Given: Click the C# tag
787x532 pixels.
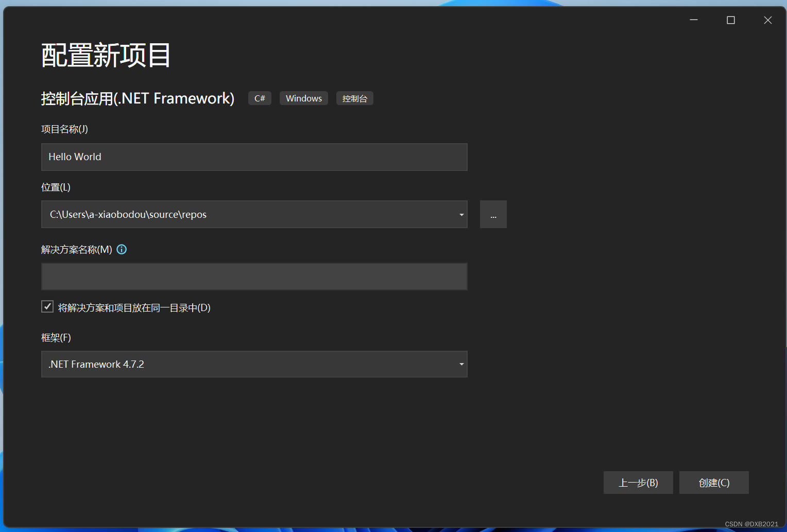Looking at the screenshot, I should coord(260,98).
